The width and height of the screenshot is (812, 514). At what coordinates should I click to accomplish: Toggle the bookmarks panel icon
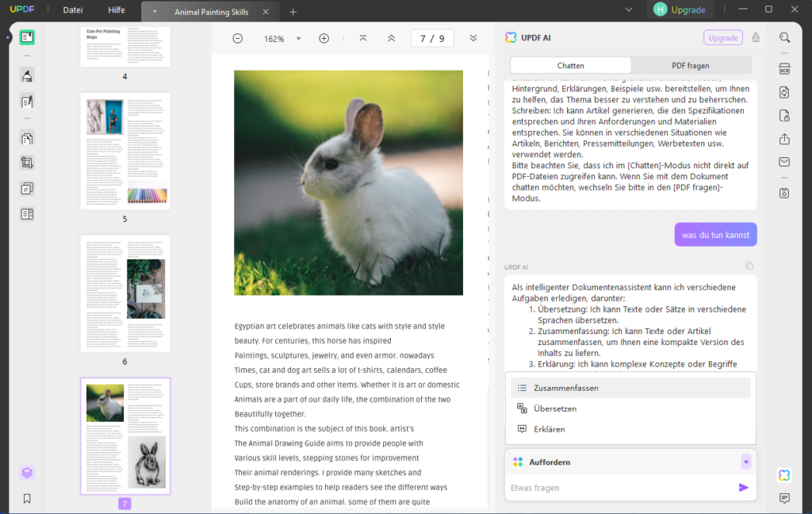pos(27,498)
